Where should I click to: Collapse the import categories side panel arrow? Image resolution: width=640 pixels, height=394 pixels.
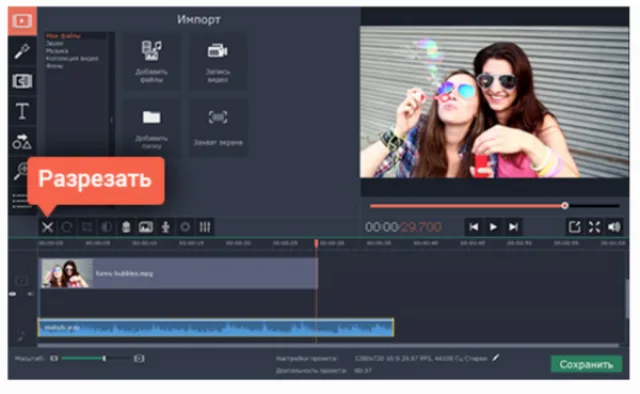coord(111,120)
